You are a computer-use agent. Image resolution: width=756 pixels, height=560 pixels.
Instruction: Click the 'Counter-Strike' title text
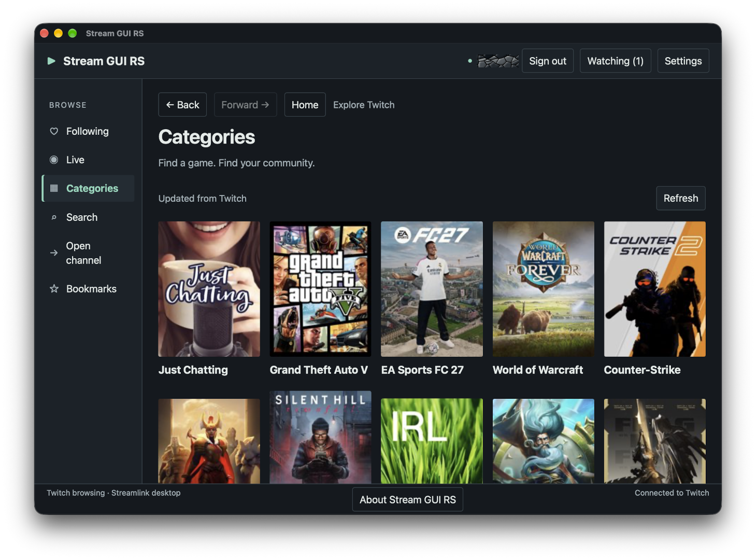coord(643,370)
